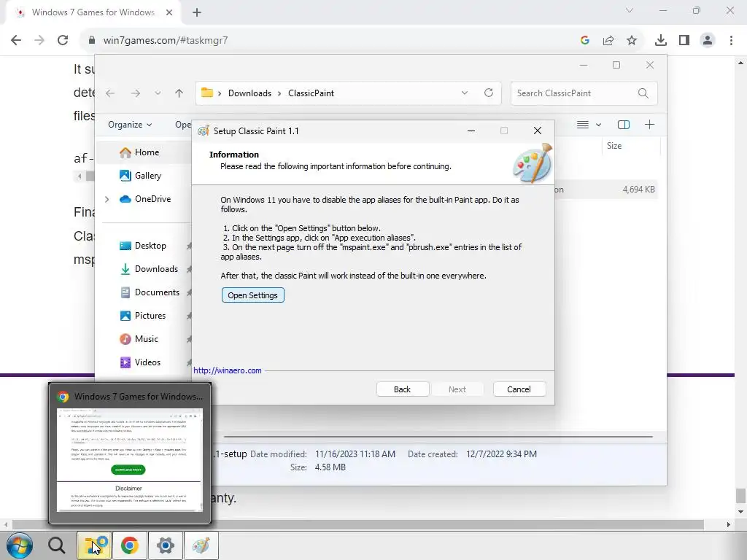Image resolution: width=747 pixels, height=560 pixels.
Task: Click Open Settings button in setup dialog
Action: [252, 295]
